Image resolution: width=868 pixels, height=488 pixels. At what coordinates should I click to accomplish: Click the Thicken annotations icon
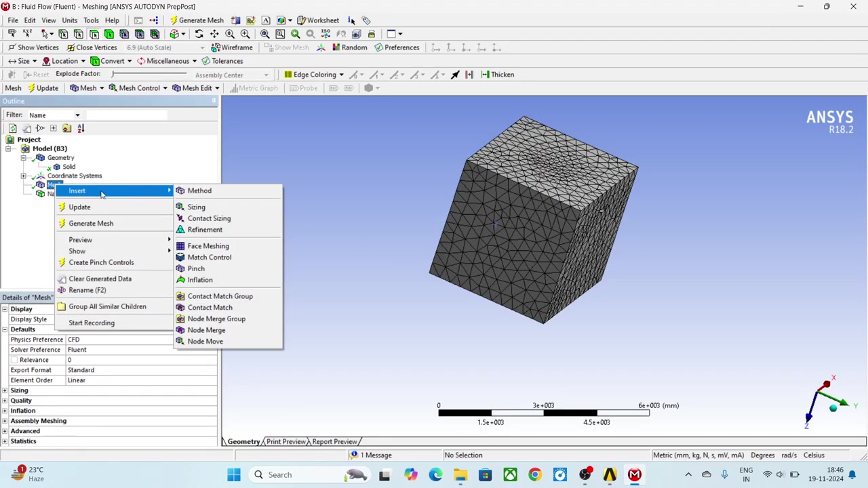498,75
